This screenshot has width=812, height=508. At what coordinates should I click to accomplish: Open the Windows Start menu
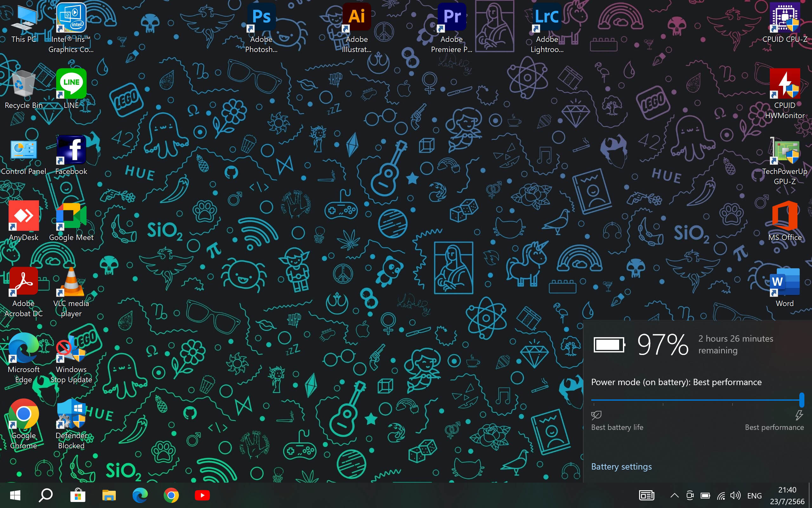[x=15, y=495]
